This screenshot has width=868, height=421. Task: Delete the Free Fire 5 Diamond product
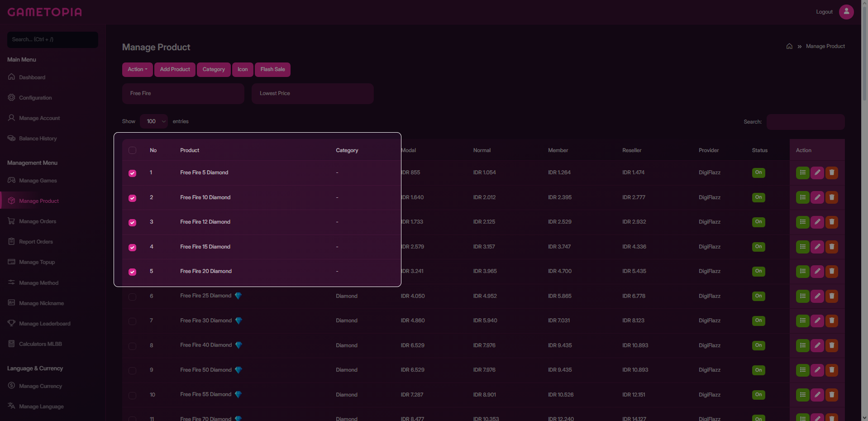click(831, 172)
